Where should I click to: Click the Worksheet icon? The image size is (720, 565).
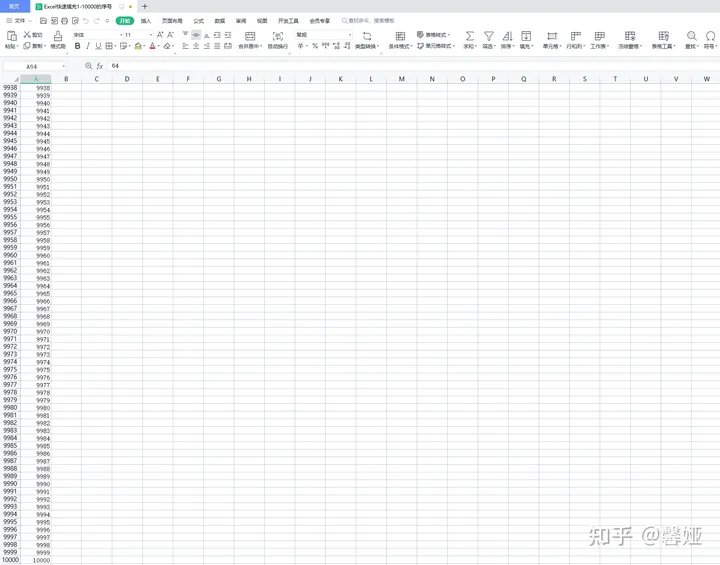tap(600, 36)
